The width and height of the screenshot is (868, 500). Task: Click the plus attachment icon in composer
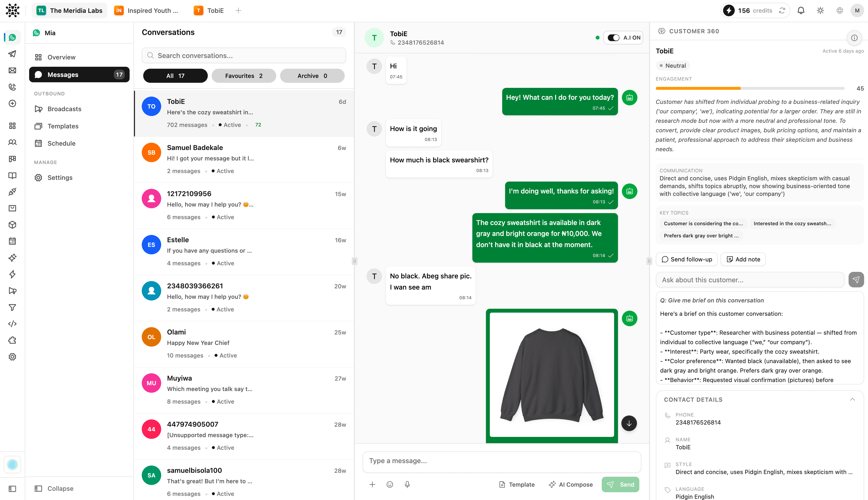(372, 484)
